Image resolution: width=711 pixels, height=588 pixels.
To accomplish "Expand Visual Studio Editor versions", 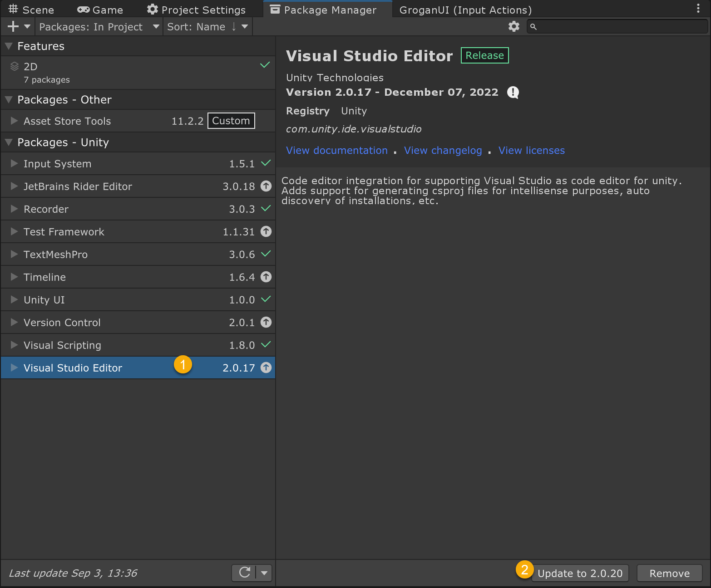I will [14, 367].
